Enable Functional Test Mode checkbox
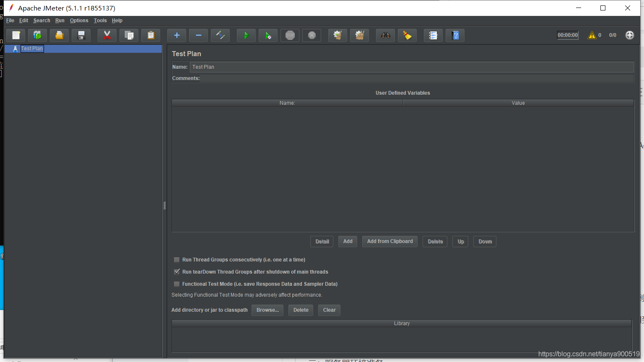 tap(177, 284)
